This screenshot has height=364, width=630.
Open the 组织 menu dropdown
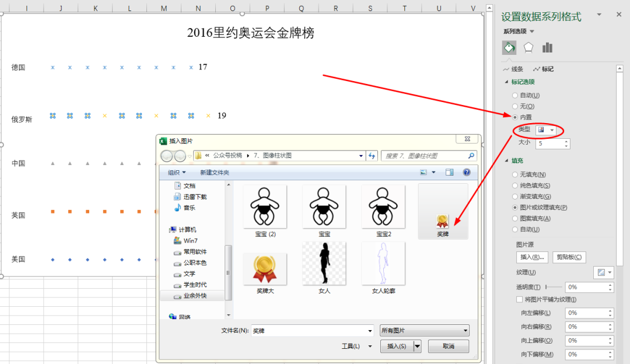[x=177, y=172]
